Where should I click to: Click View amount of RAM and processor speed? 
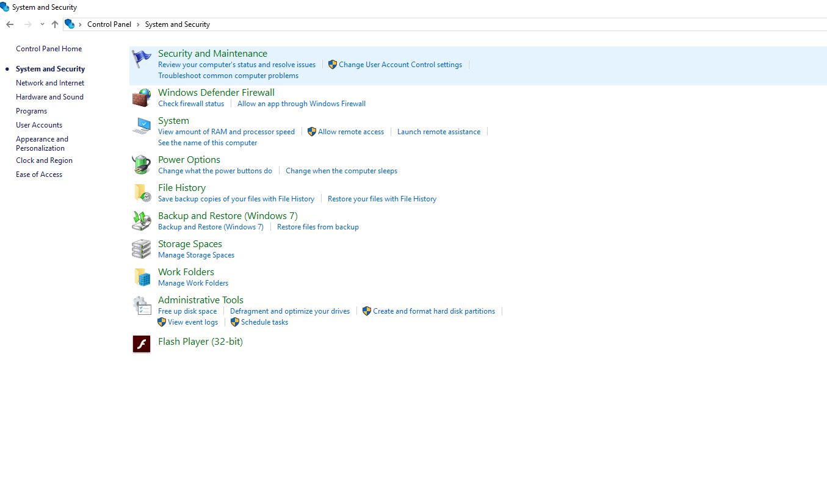click(226, 132)
